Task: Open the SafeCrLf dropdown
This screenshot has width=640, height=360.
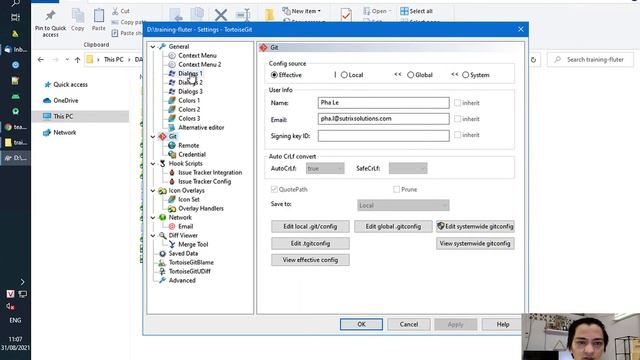Action: tap(408, 168)
